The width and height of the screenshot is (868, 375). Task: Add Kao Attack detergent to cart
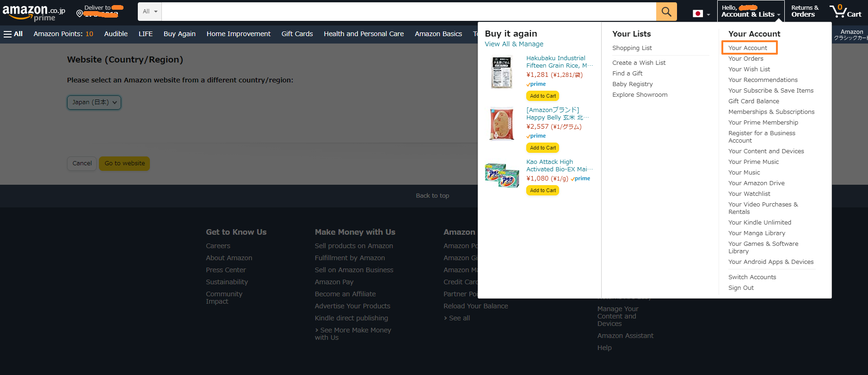click(543, 190)
